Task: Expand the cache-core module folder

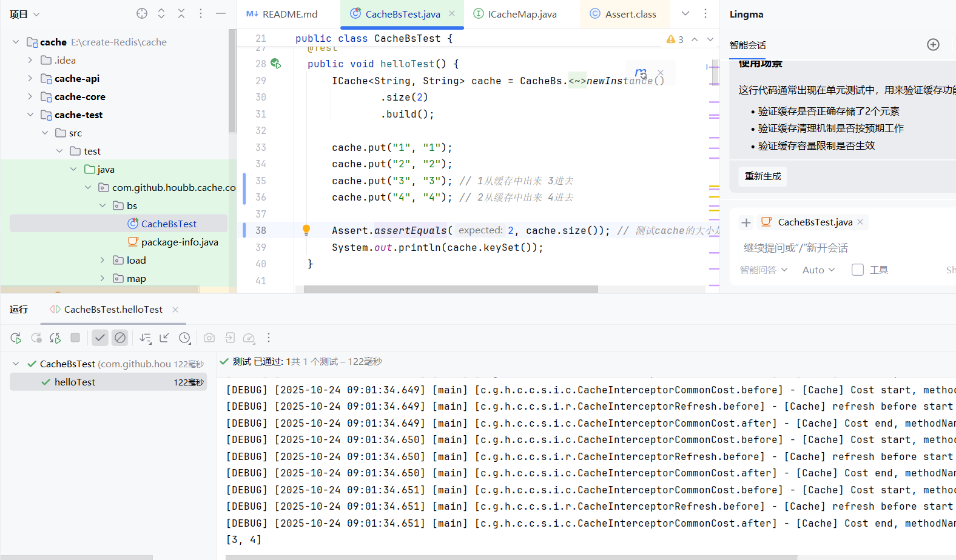Action: pos(30,97)
